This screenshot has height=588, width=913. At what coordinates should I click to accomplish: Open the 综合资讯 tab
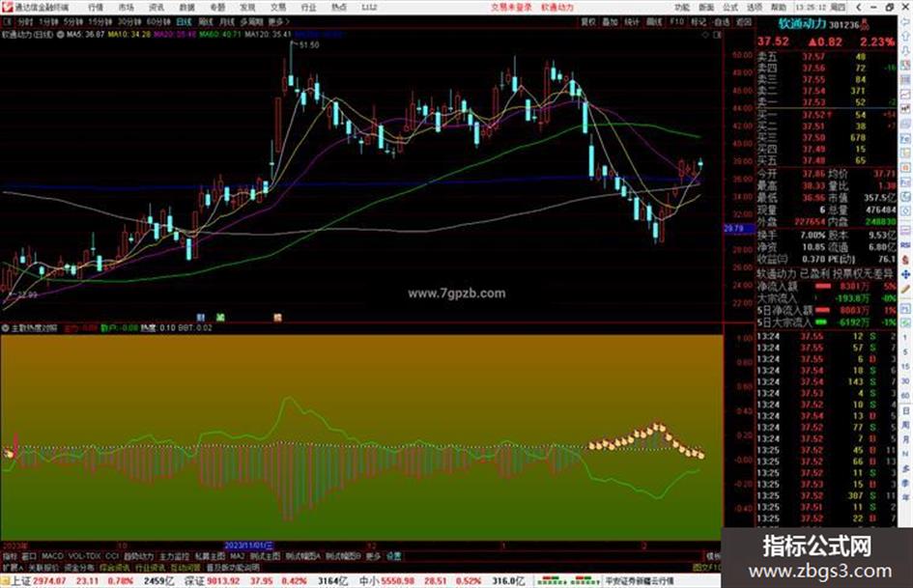click(x=115, y=568)
